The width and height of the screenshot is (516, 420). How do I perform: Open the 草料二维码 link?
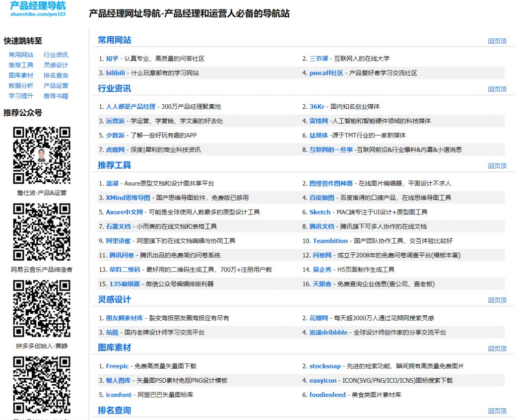pos(125,270)
